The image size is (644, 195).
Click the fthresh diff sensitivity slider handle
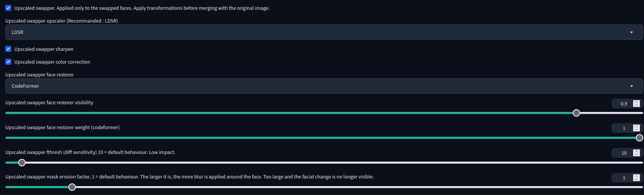click(x=22, y=163)
